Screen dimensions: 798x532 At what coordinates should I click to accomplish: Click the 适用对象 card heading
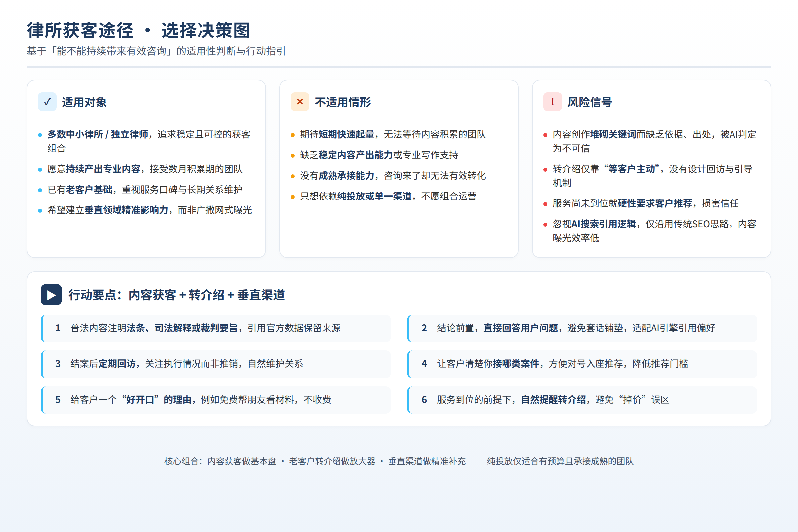[x=84, y=102]
